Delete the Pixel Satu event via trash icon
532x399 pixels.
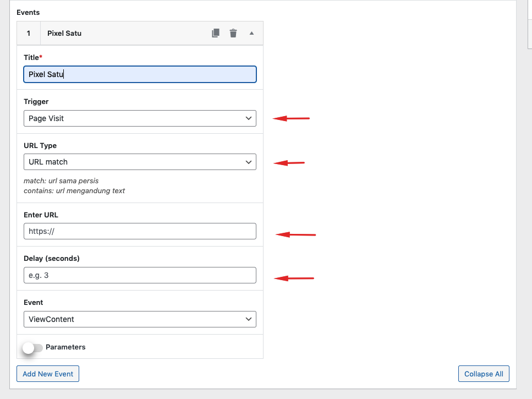(x=233, y=33)
